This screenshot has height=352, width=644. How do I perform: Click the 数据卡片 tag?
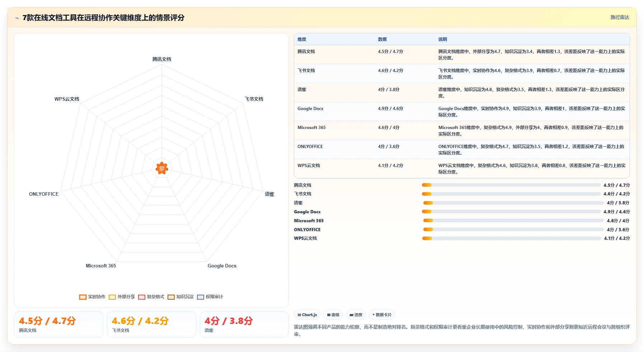[382, 315]
